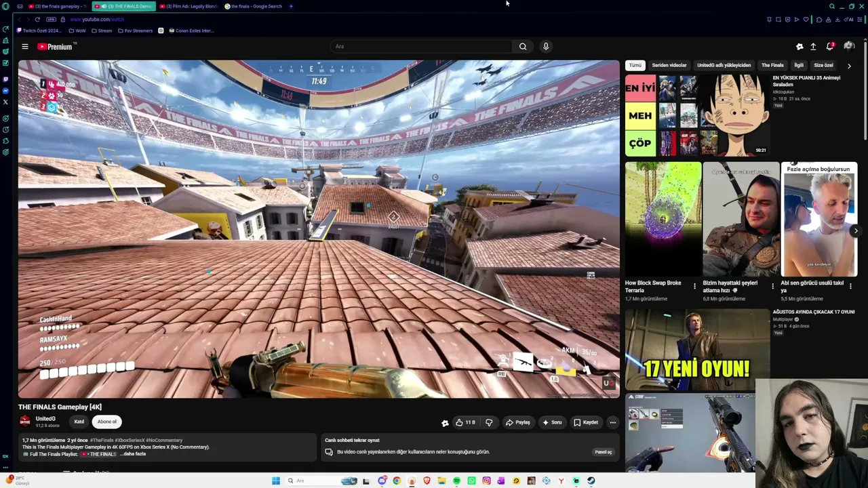Go to YouTube Premium home logo
868x488 pixels.
56,47
